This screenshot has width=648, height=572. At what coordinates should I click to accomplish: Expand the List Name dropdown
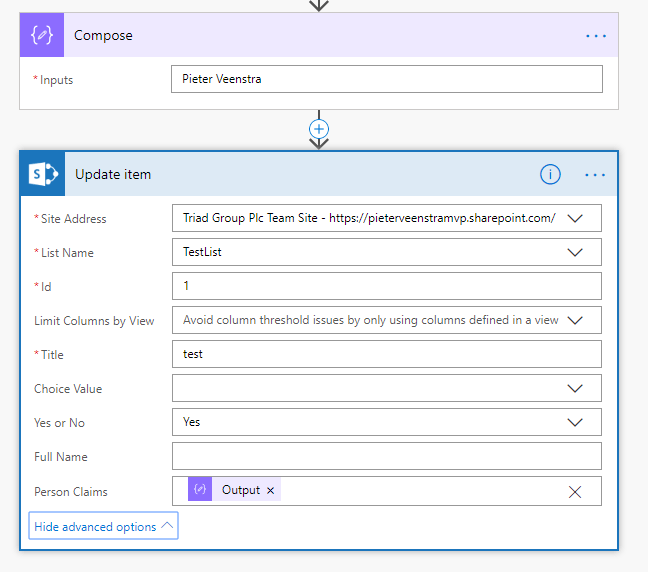(x=574, y=252)
